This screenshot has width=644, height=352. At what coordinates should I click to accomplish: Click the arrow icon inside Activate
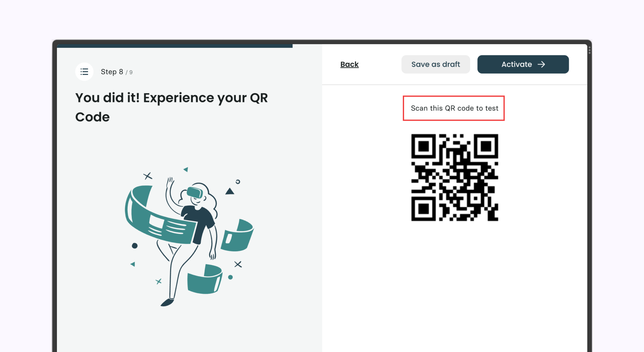[541, 64]
